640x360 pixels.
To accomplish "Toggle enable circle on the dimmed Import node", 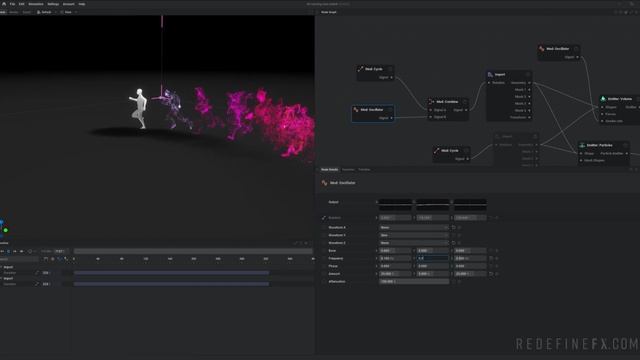I will [535, 136].
